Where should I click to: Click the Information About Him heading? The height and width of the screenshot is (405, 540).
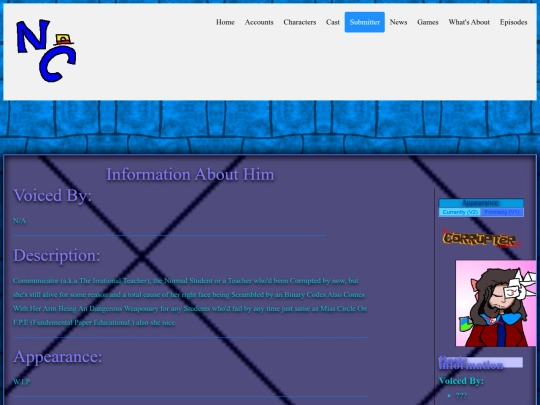[x=190, y=174]
